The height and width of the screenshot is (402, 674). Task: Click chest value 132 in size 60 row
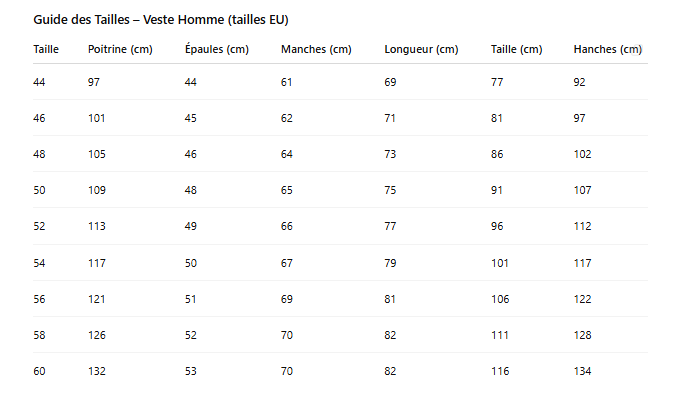[x=97, y=371]
